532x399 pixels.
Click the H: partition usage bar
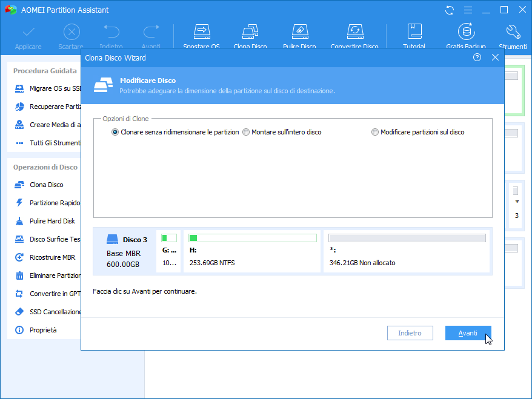click(253, 238)
